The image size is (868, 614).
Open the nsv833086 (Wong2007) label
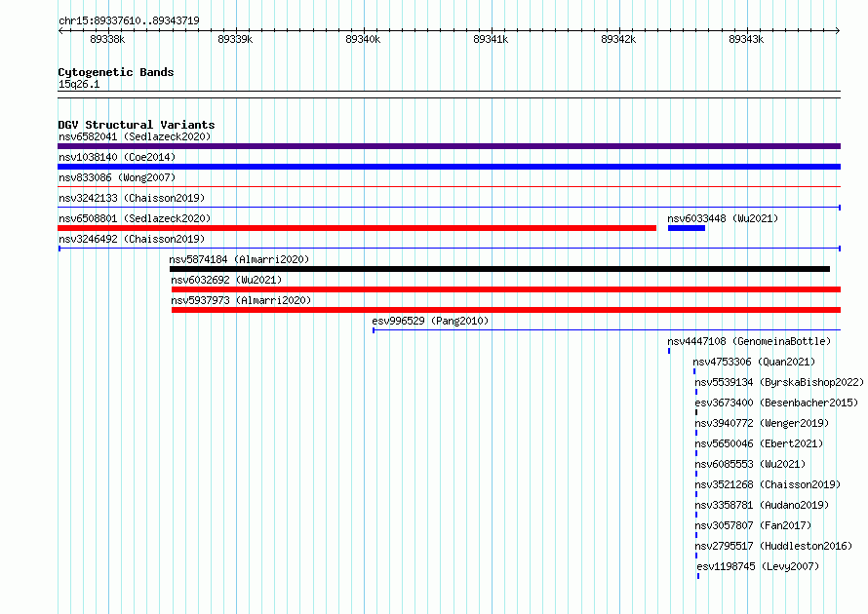pos(117,177)
